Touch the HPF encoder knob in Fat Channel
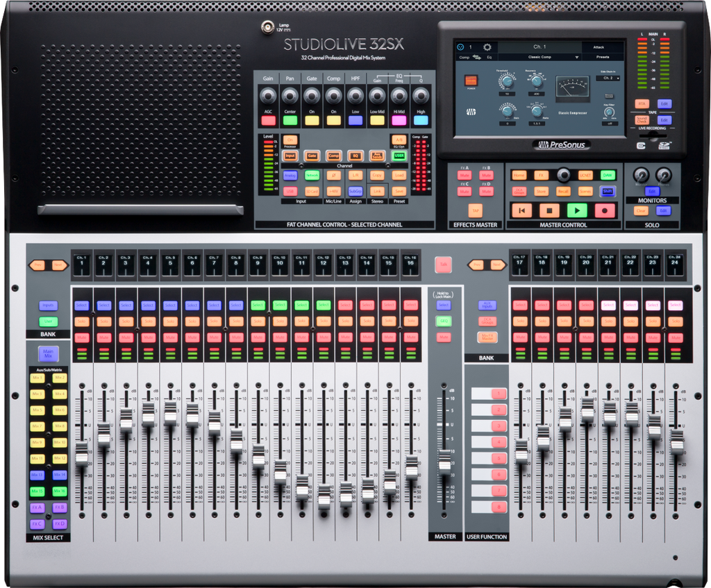711x588 pixels. click(355, 96)
